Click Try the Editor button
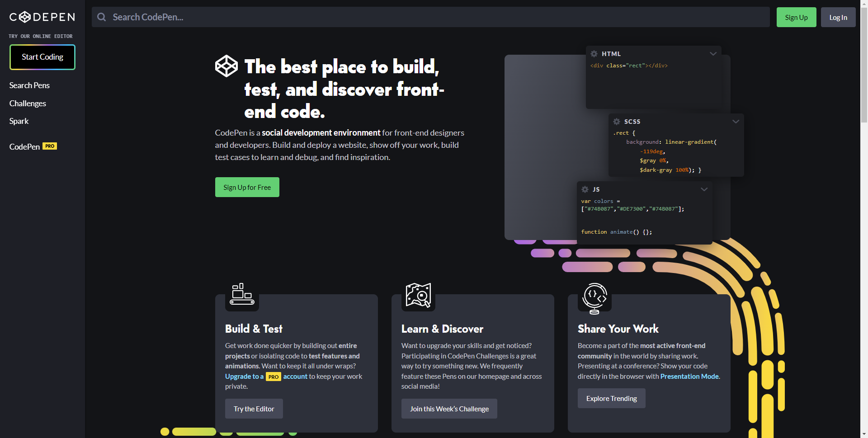This screenshot has width=868, height=438. (x=254, y=409)
